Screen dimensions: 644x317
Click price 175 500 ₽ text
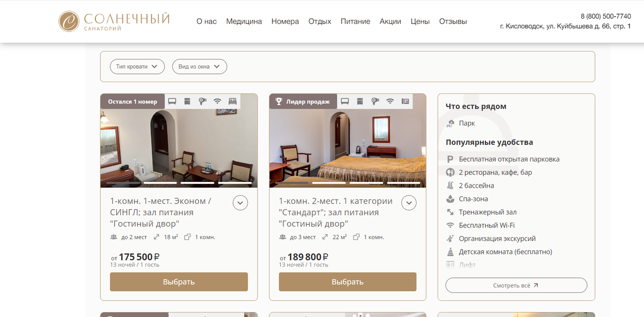(140, 257)
